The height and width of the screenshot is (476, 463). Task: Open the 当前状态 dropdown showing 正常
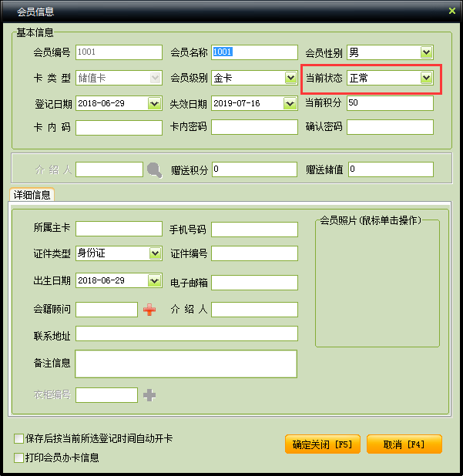(427, 78)
